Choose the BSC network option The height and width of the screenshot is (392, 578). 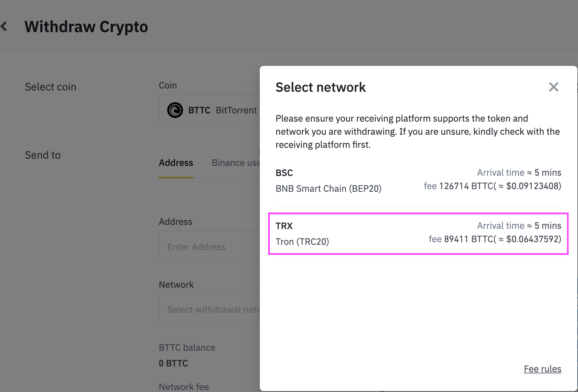tap(418, 181)
